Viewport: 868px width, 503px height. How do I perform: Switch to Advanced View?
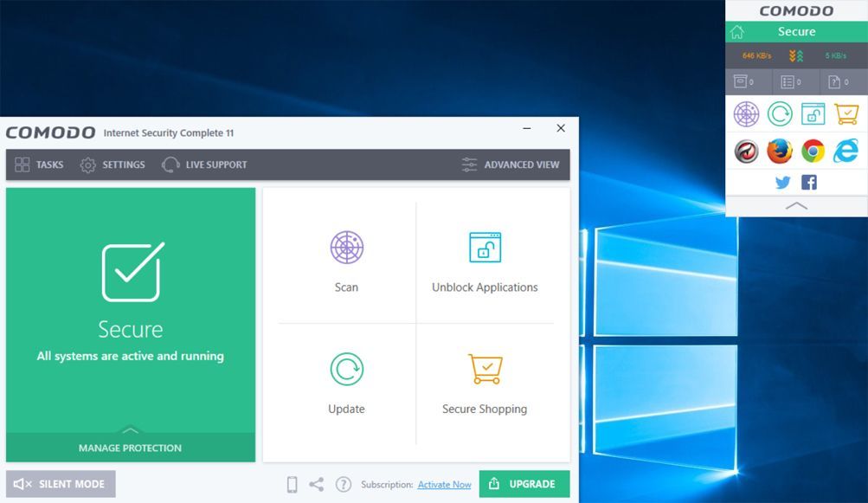(x=511, y=164)
